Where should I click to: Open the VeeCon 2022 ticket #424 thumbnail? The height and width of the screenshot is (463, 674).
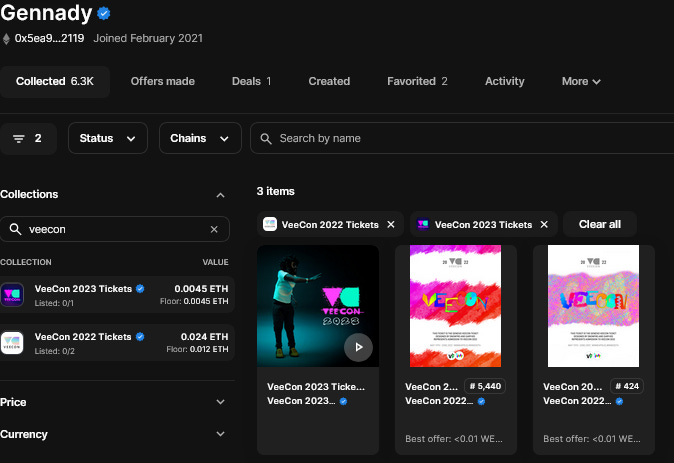(x=594, y=306)
